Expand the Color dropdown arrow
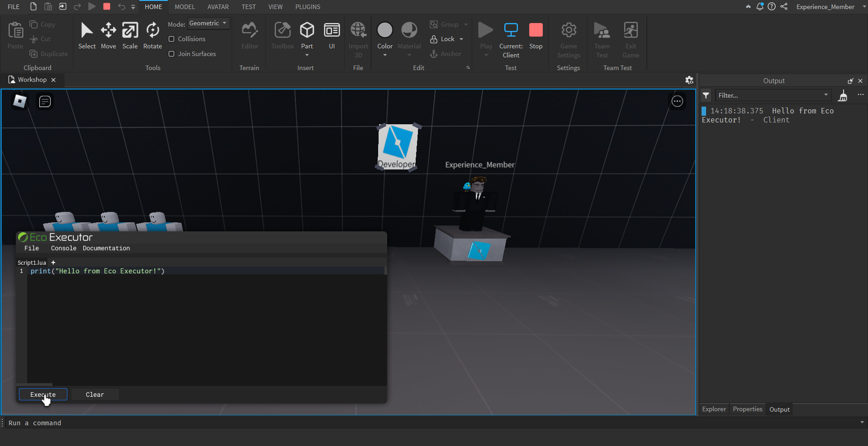Image resolution: width=868 pixels, height=446 pixels. click(385, 55)
